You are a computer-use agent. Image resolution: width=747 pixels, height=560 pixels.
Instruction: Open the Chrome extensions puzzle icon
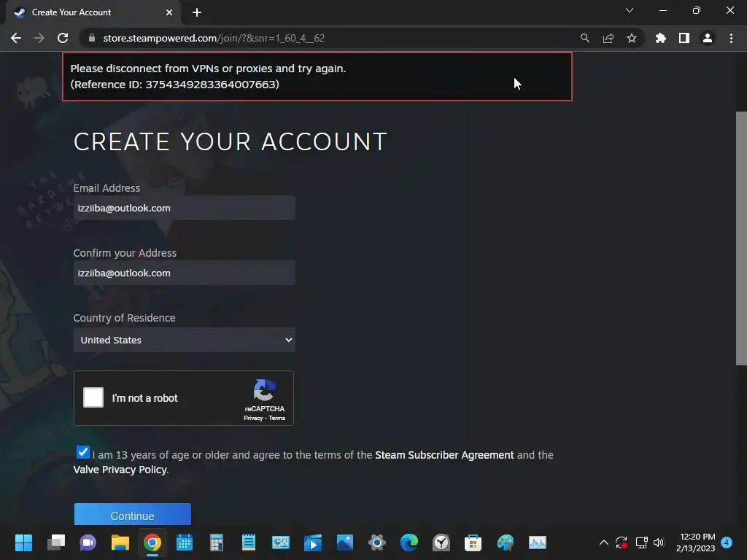(660, 38)
